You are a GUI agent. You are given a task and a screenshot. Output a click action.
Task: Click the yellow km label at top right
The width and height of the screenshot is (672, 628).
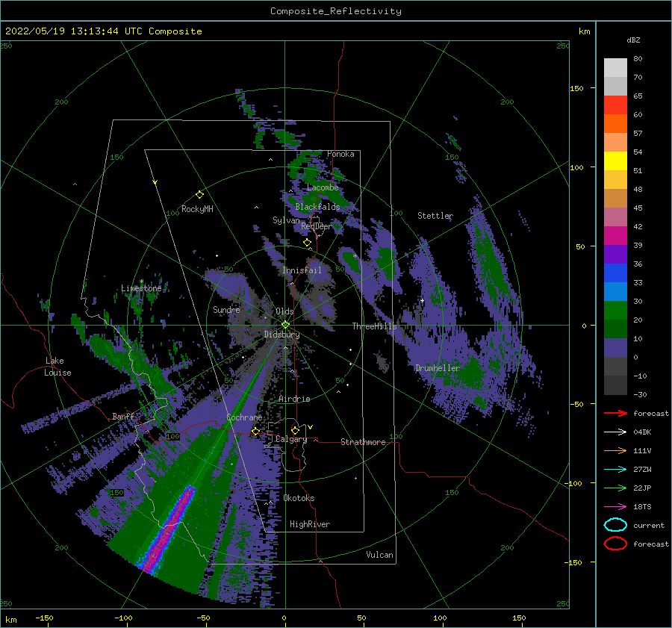pos(584,31)
